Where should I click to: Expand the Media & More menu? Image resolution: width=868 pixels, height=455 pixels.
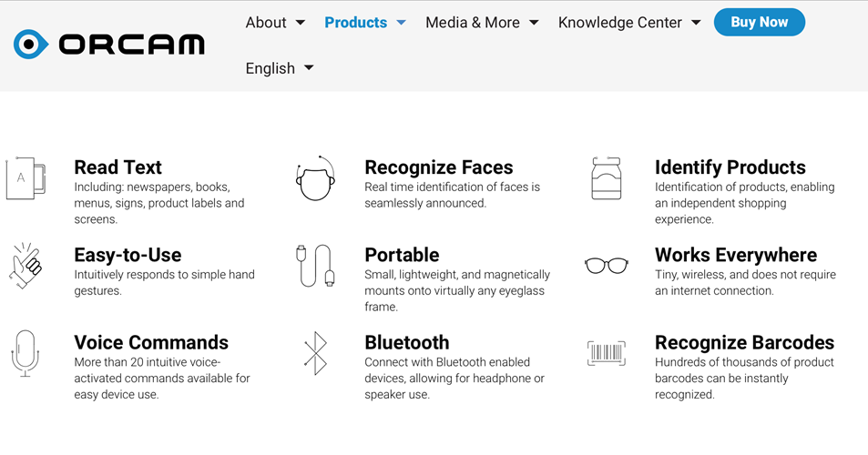tap(482, 23)
